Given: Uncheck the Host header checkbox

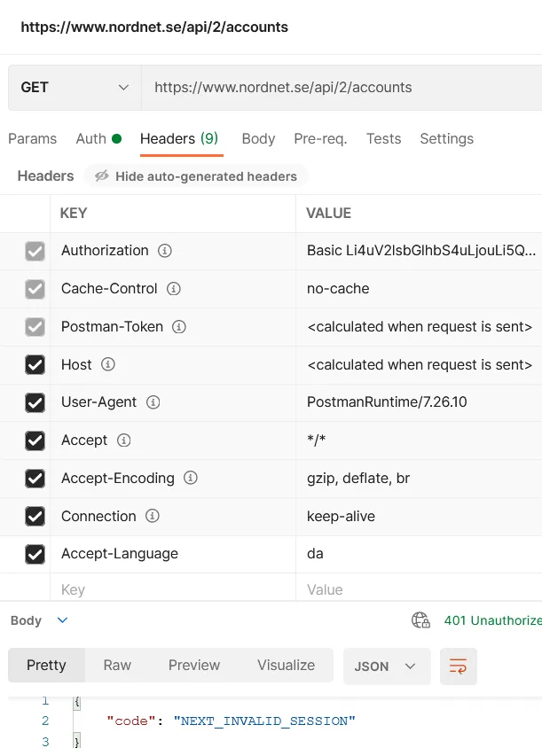Looking at the screenshot, I should (35, 364).
